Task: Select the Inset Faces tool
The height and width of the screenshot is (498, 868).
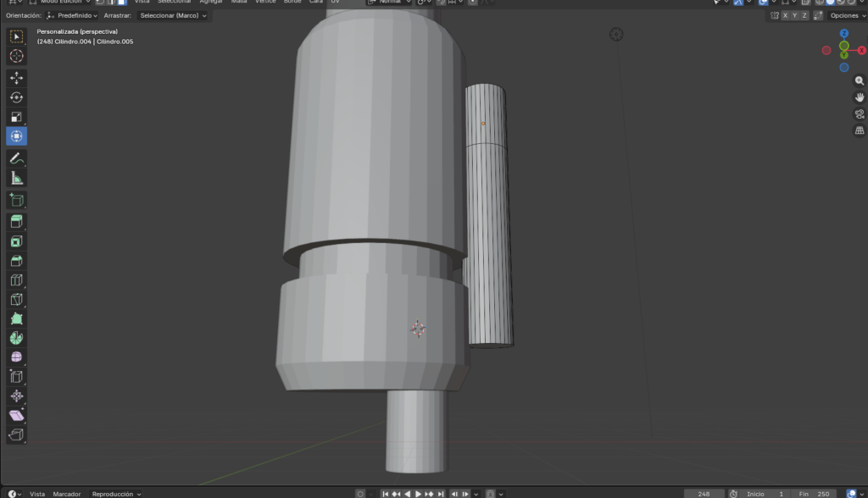Action: point(17,241)
